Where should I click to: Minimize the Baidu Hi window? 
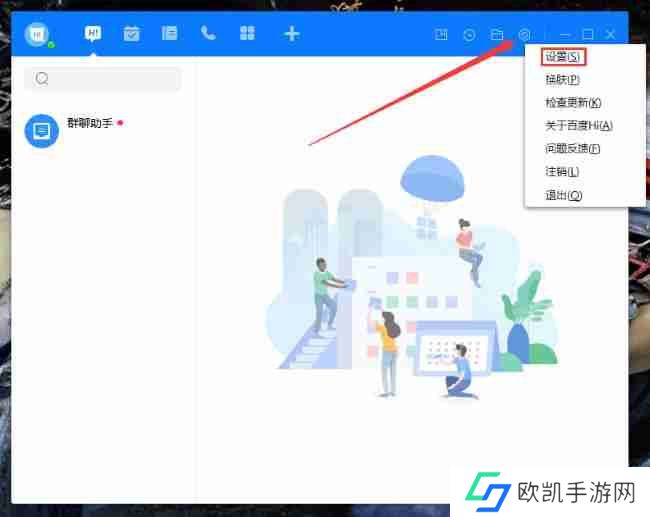point(565,35)
